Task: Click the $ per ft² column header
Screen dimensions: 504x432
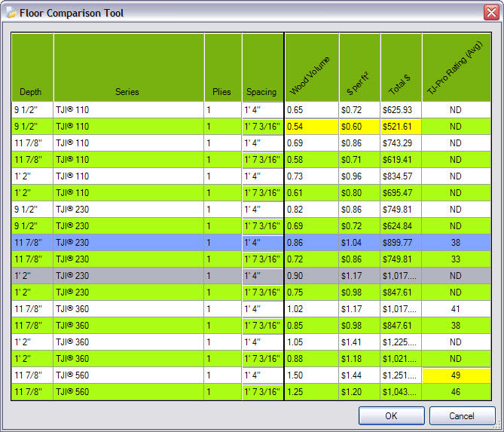Action: (359, 67)
